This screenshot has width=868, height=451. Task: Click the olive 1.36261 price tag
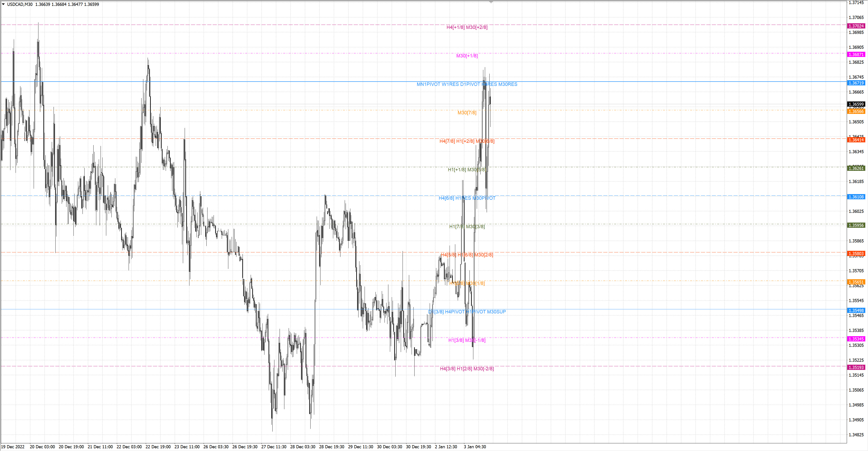(x=856, y=168)
